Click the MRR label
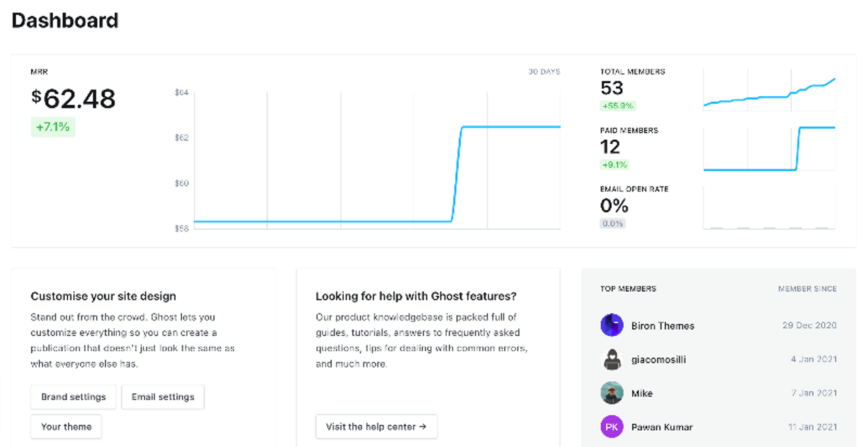The height and width of the screenshot is (447, 868). coord(39,72)
